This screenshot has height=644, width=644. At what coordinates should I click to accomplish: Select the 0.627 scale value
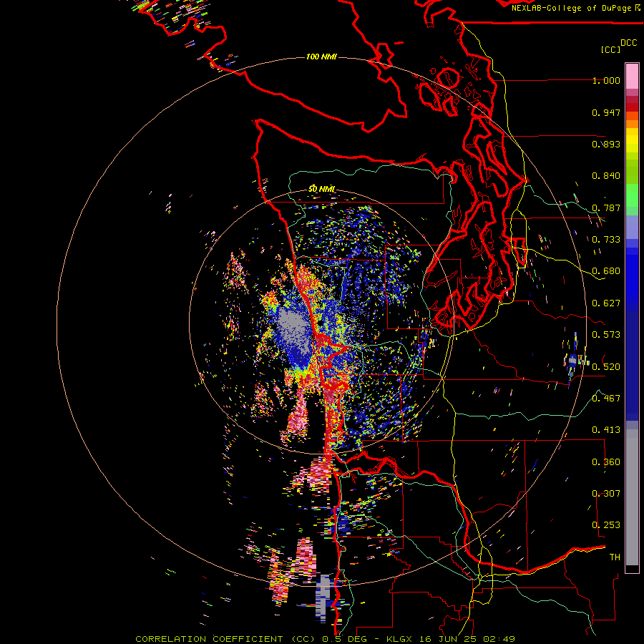point(606,303)
